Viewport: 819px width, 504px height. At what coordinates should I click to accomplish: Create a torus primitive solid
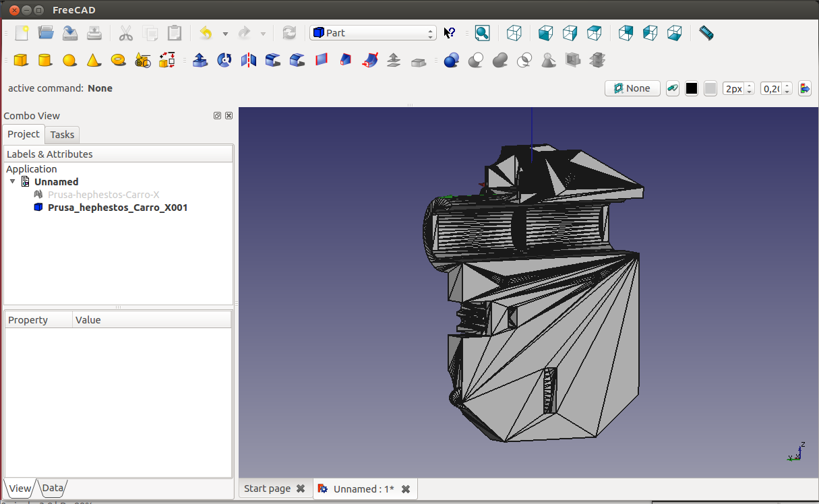click(119, 61)
